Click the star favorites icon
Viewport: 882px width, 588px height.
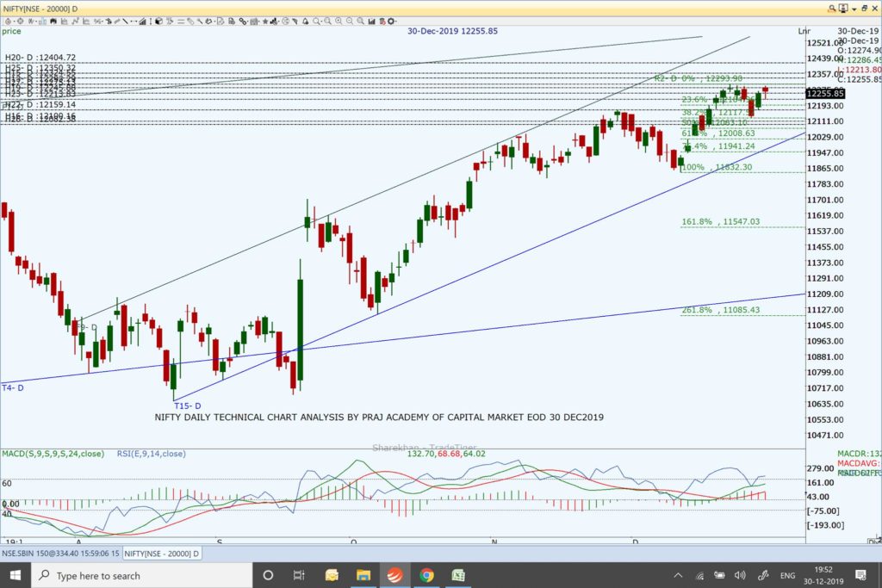[265, 22]
